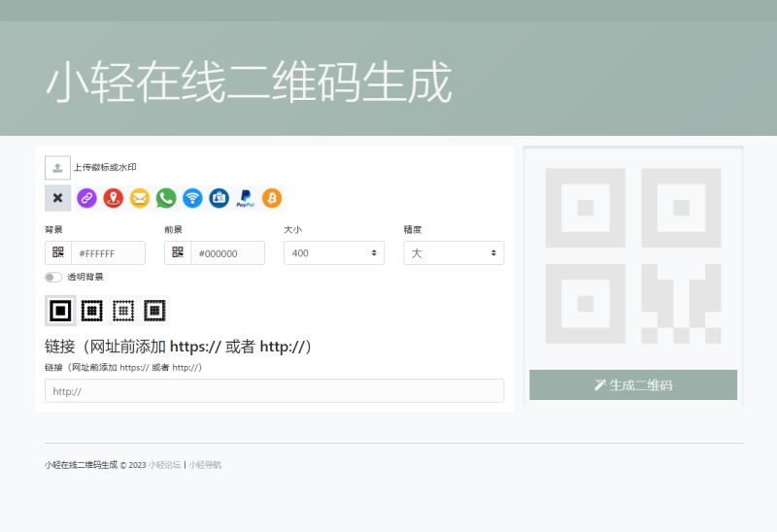Click the 生成二维码 generate button
The height and width of the screenshot is (532, 777).
(633, 384)
